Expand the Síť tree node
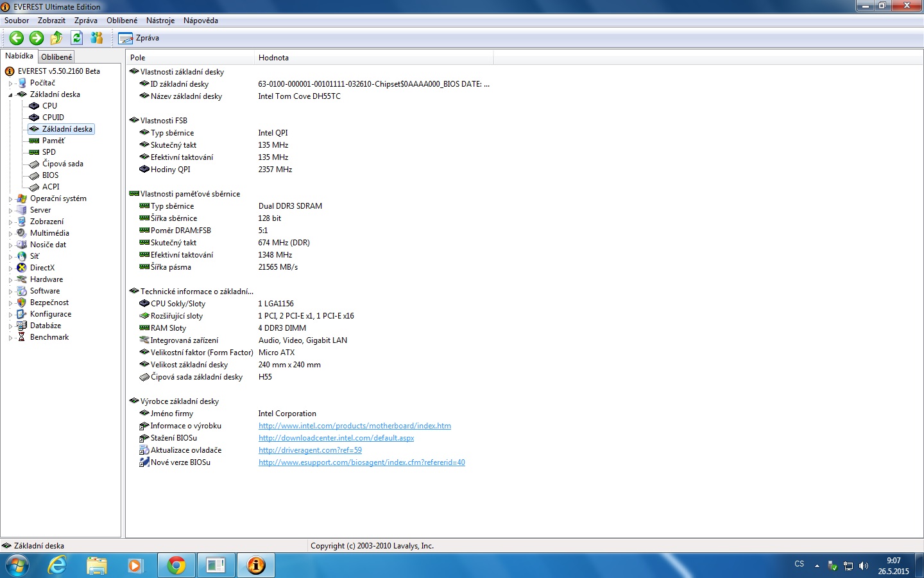The width and height of the screenshot is (924, 578). (10, 257)
